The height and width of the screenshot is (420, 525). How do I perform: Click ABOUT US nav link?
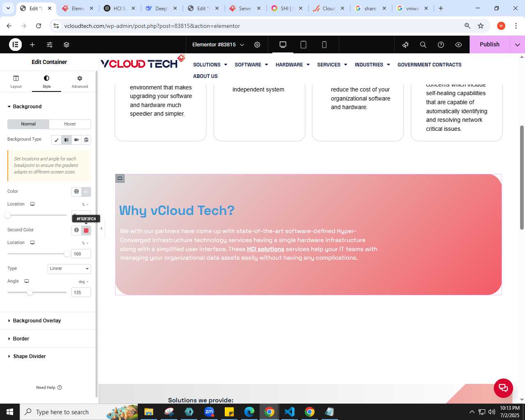[205, 76]
